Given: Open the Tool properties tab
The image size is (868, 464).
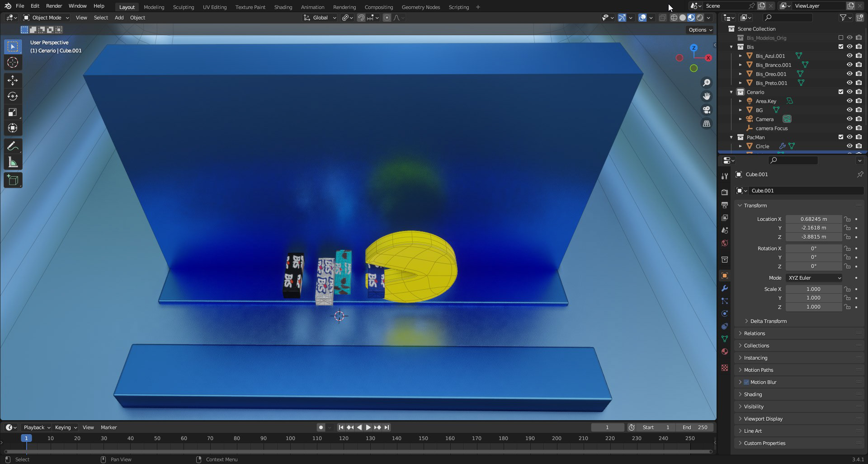Looking at the screenshot, I should 725,176.
